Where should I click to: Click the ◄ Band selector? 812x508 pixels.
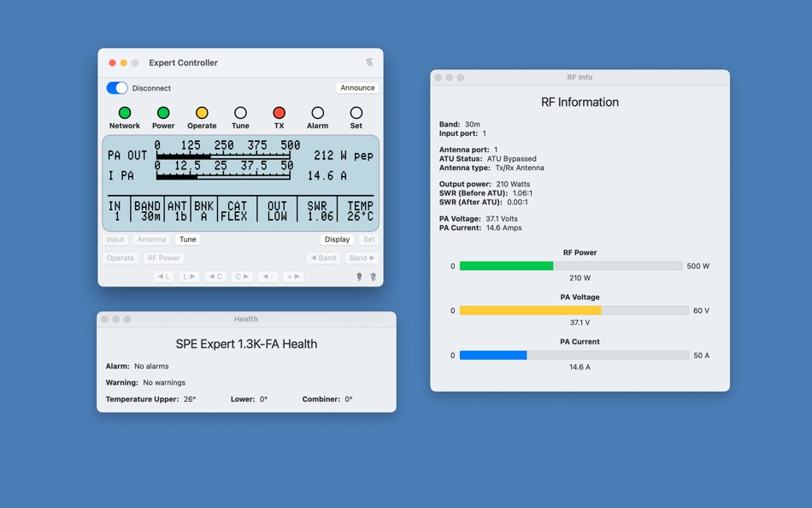coord(323,257)
